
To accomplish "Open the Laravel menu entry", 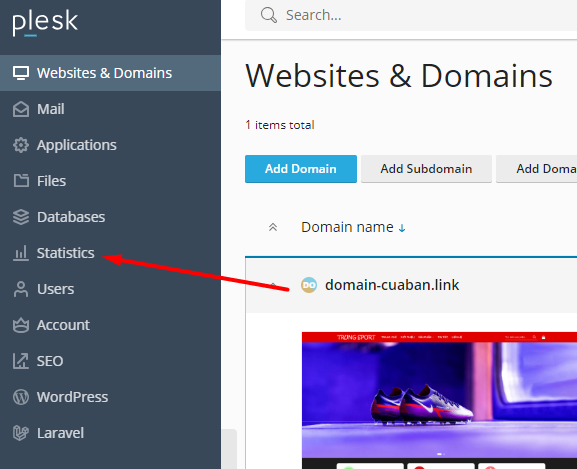I will click(110, 433).
